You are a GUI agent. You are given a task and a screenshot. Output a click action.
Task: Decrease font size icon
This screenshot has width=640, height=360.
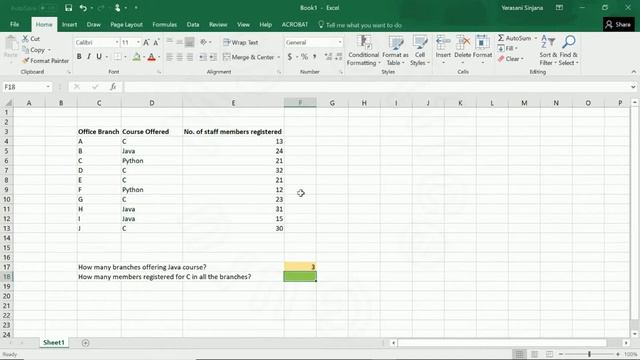pos(156,42)
